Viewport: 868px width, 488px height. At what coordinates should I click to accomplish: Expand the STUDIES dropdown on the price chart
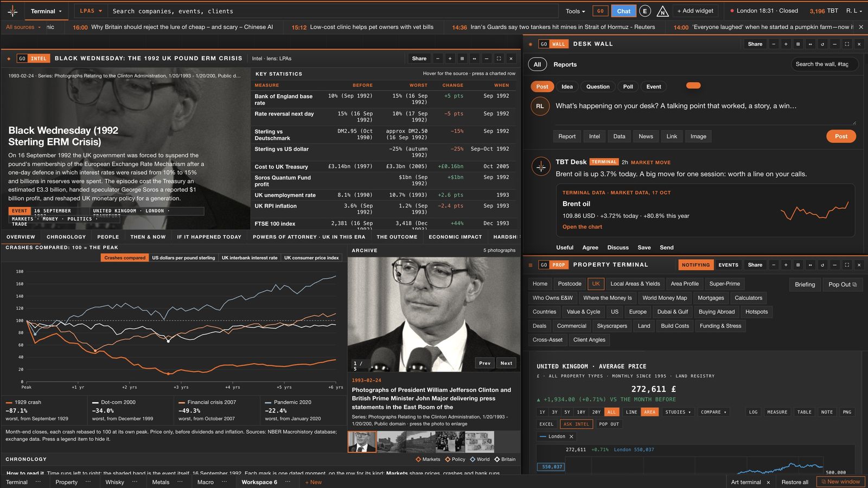[678, 412]
